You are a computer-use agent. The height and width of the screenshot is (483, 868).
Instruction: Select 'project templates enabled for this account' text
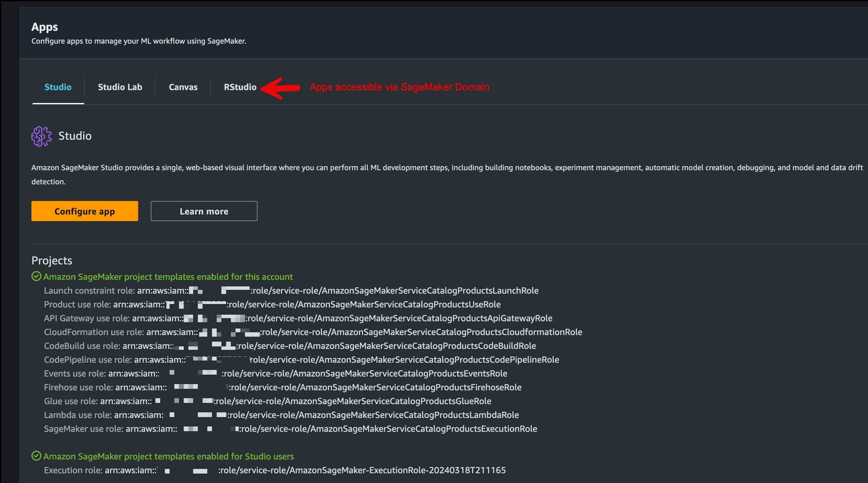coord(209,277)
